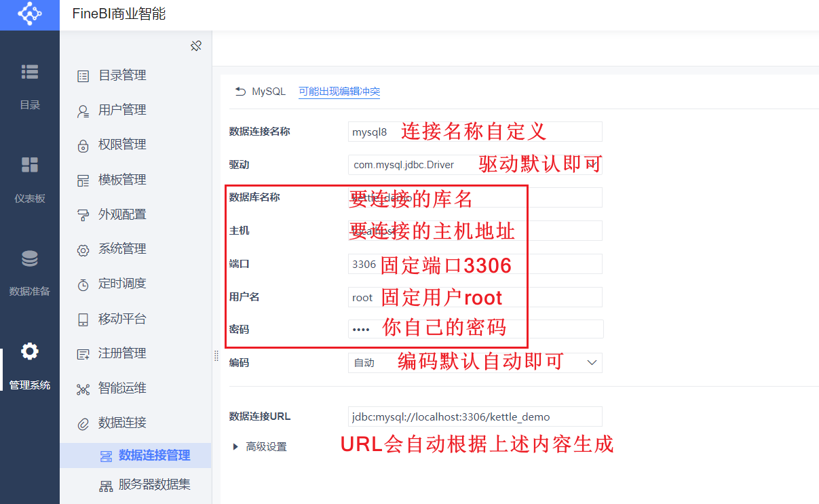The image size is (819, 504).
Task: Click the 数据连接 paperclip icon
Action: 83,423
